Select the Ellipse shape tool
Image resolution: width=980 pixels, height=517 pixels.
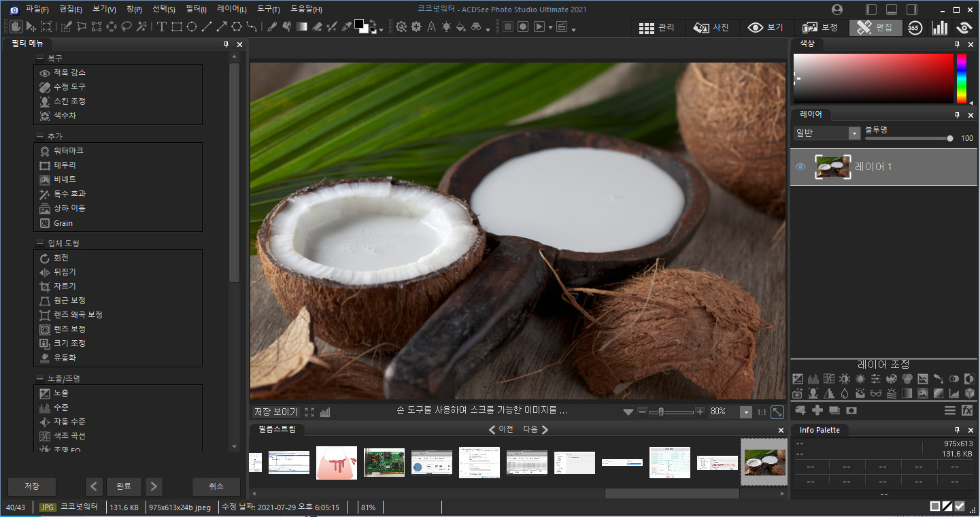pyautogui.click(x=192, y=27)
